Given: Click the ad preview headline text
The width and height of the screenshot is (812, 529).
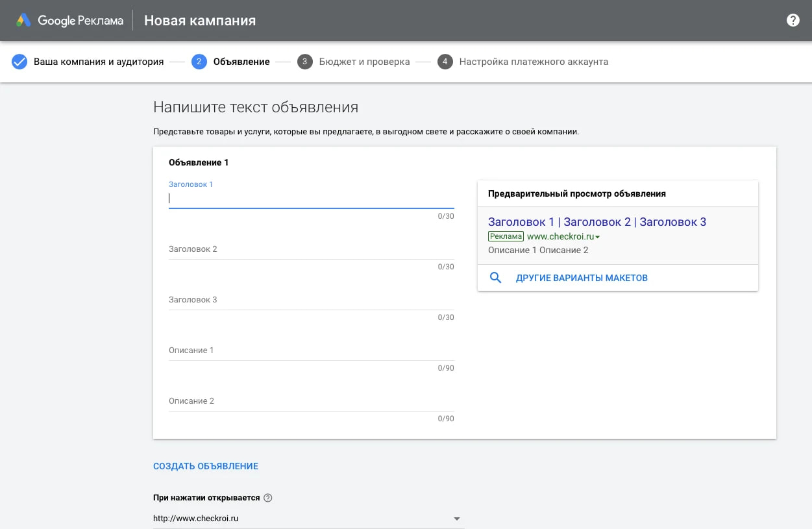Looking at the screenshot, I should 597,221.
